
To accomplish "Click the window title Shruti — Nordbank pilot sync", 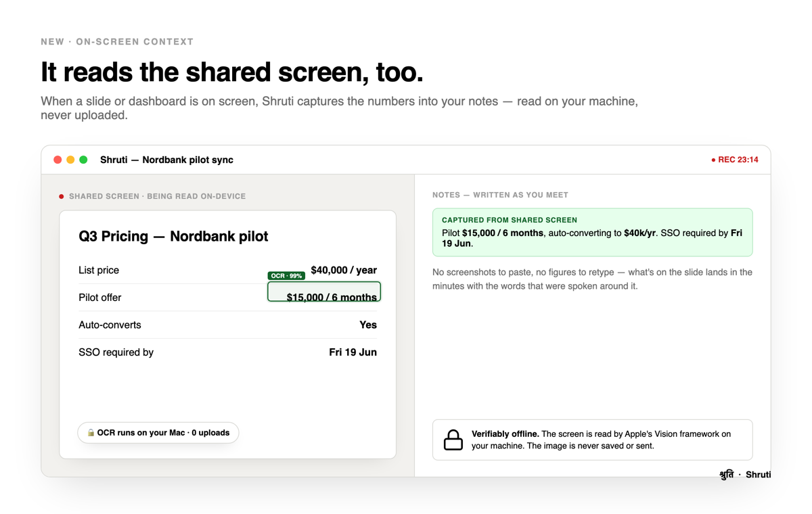I will pyautogui.click(x=166, y=160).
